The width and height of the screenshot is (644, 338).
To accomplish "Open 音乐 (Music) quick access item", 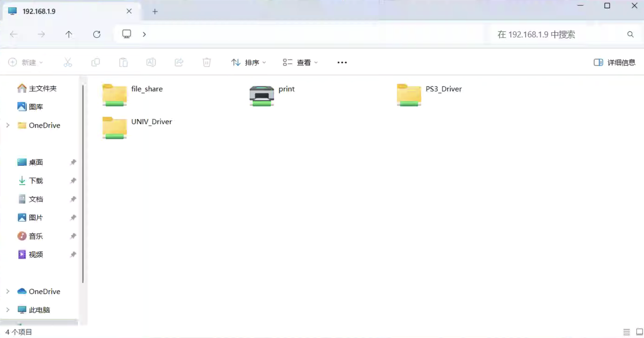I will click(30, 236).
